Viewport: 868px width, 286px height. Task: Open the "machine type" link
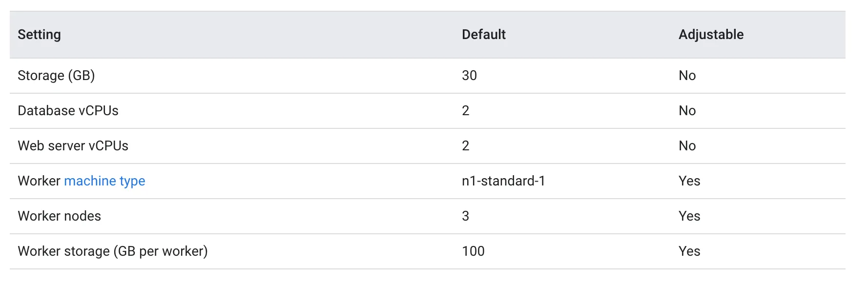tap(104, 181)
